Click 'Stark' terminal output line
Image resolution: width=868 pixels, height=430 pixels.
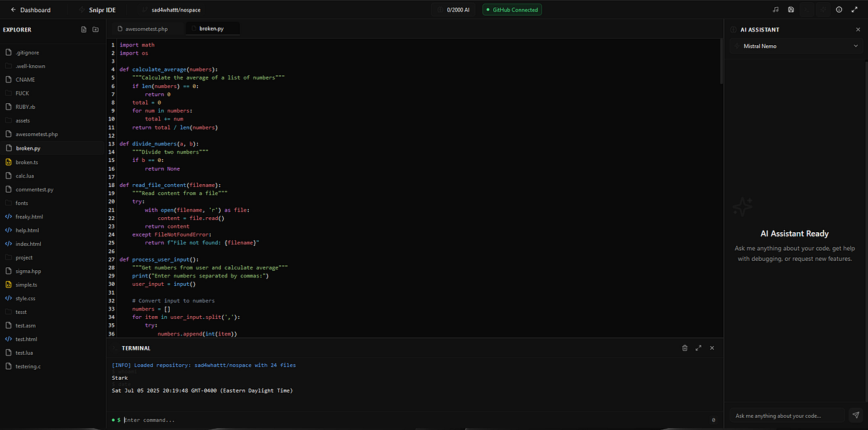coord(120,378)
